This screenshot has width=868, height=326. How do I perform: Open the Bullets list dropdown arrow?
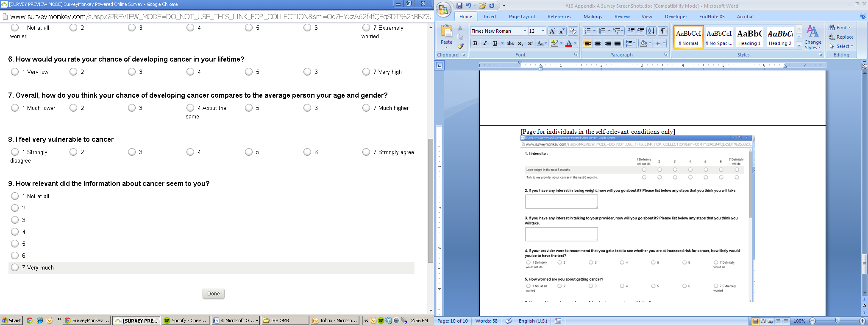tap(594, 31)
